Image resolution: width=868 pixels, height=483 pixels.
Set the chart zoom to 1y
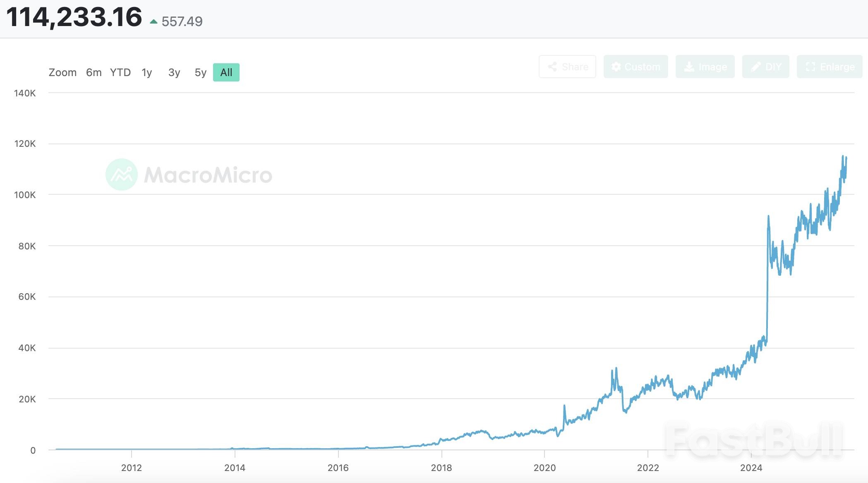click(147, 72)
